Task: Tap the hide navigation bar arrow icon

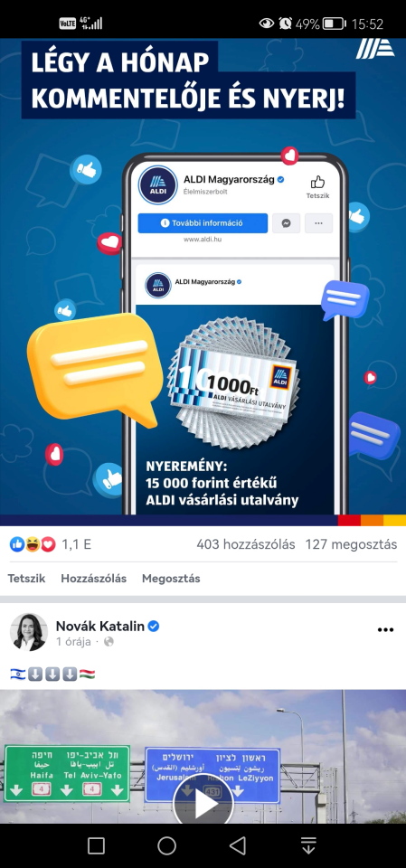Action: pyautogui.click(x=308, y=845)
